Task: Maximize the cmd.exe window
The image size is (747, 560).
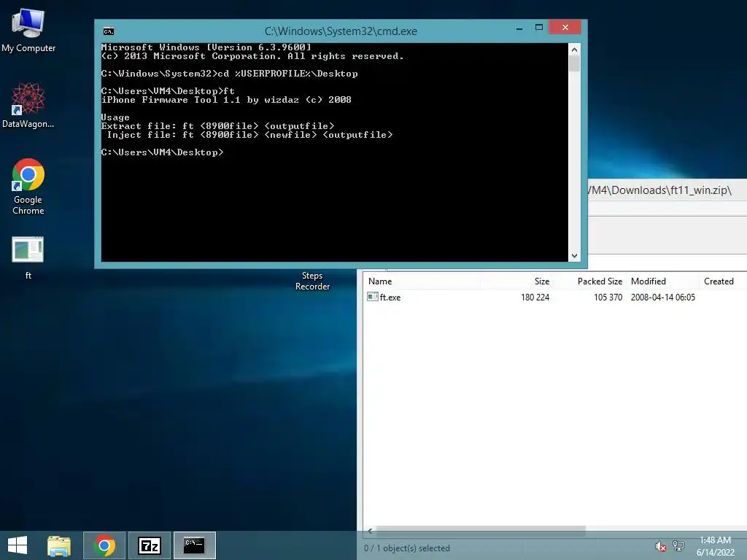Action: click(539, 28)
